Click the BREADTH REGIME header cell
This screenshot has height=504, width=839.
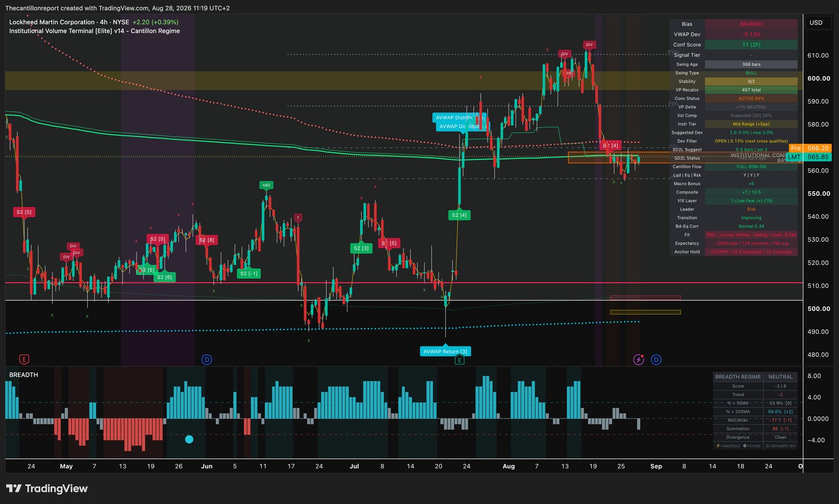click(738, 377)
